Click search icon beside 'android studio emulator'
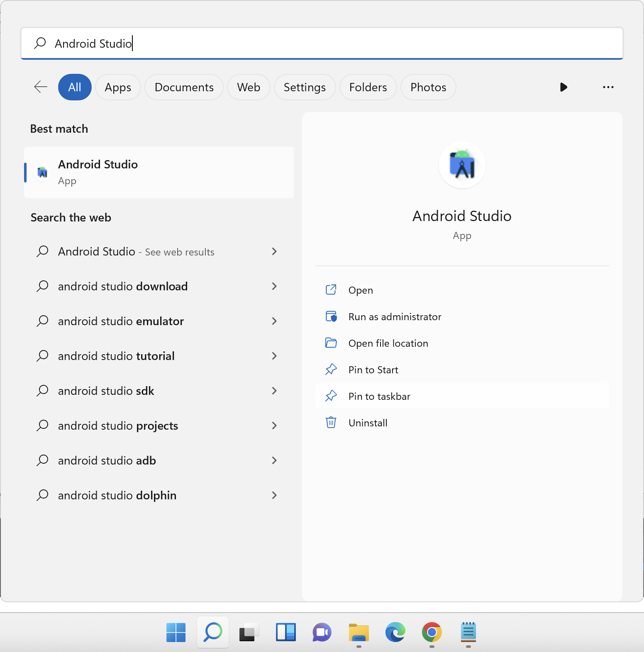The width and height of the screenshot is (644, 652). [x=42, y=321]
